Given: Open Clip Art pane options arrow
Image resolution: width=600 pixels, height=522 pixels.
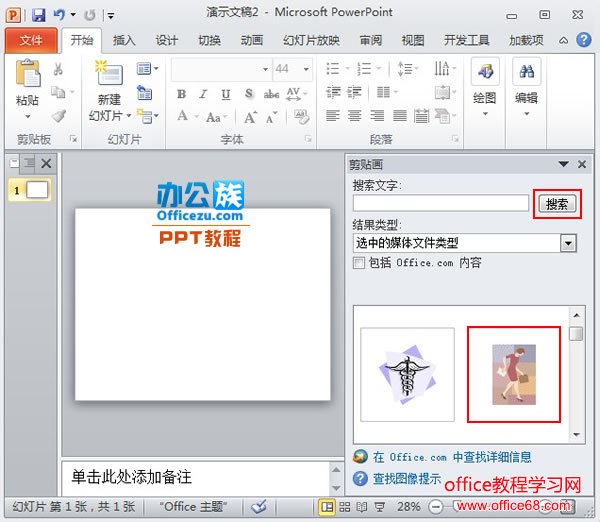Looking at the screenshot, I should point(563,164).
